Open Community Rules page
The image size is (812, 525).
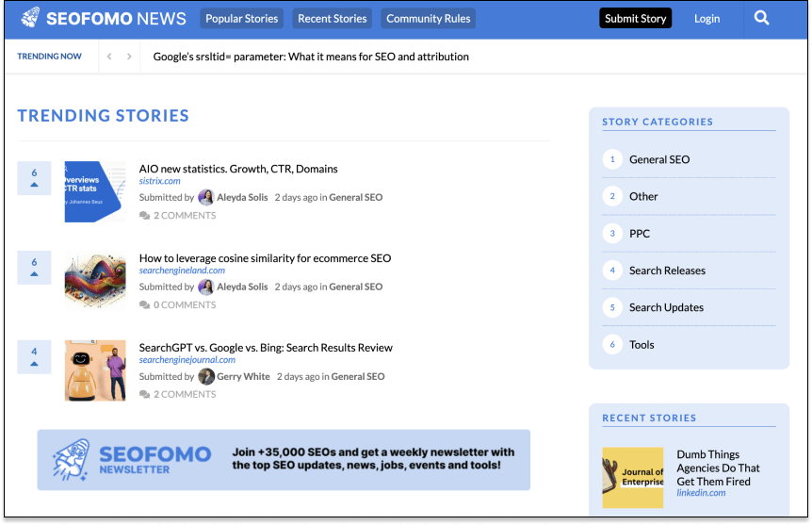click(x=429, y=19)
